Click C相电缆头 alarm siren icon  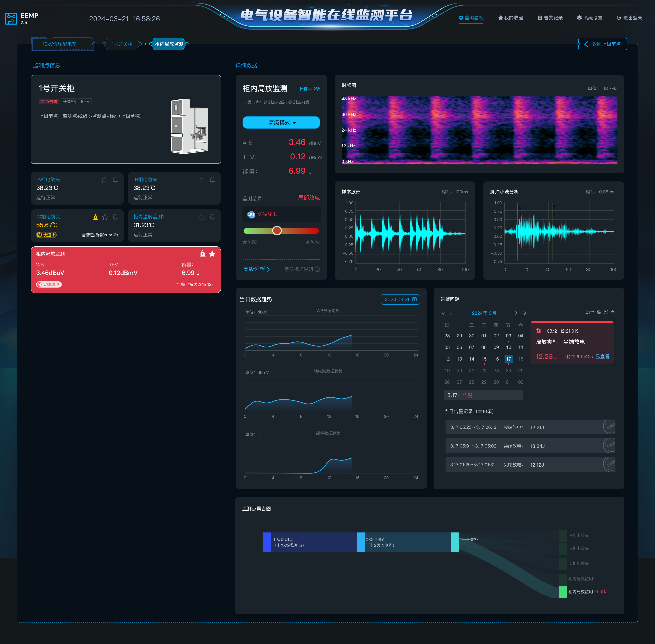pyautogui.click(x=95, y=217)
